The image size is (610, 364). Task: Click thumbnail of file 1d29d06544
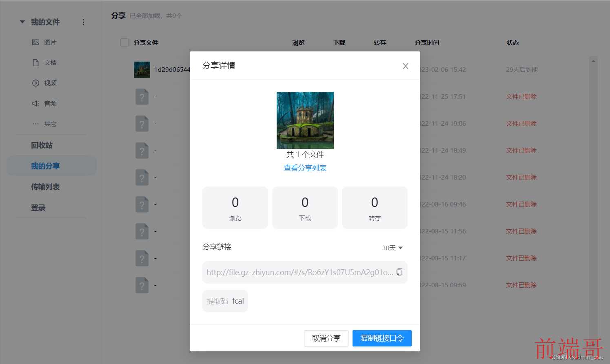(142, 70)
